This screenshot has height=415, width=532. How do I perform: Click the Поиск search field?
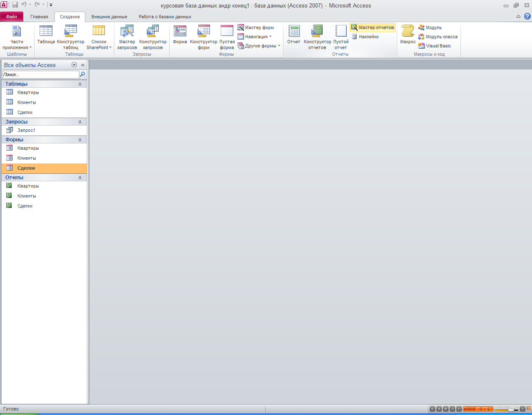pos(41,74)
